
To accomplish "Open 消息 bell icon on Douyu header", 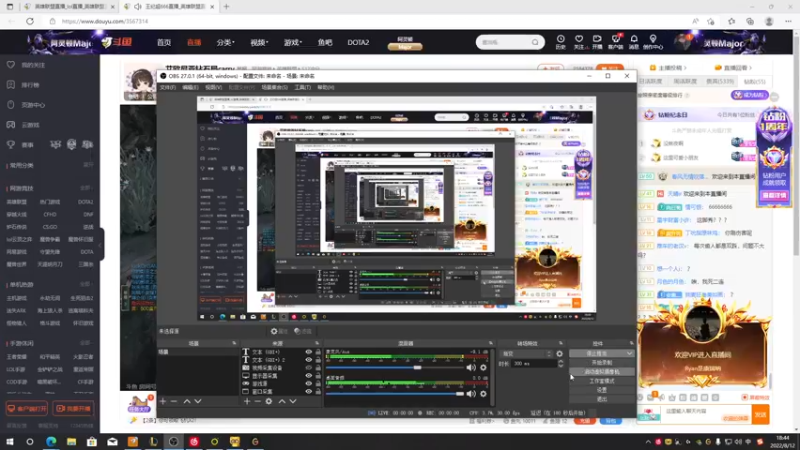I will pos(634,42).
